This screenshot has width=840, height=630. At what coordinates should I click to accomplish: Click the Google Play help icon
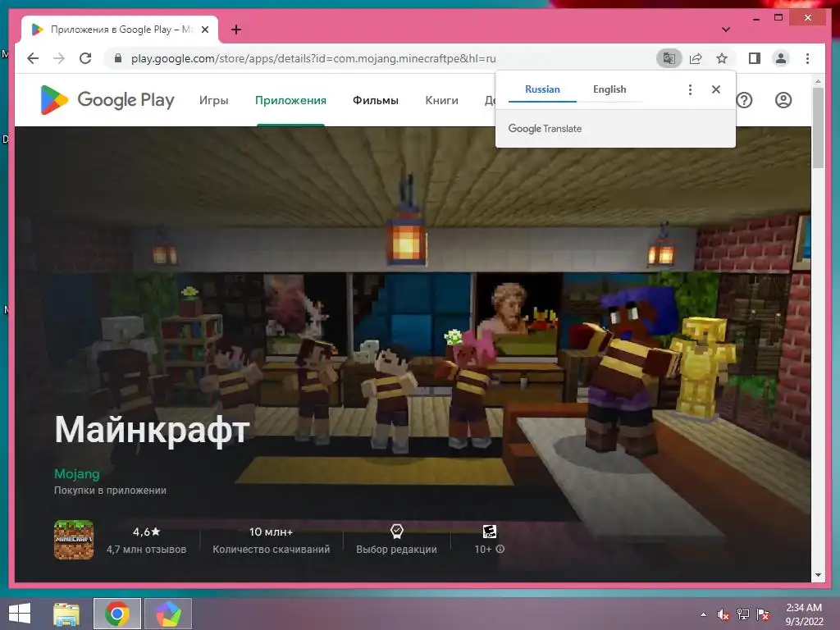pos(745,100)
